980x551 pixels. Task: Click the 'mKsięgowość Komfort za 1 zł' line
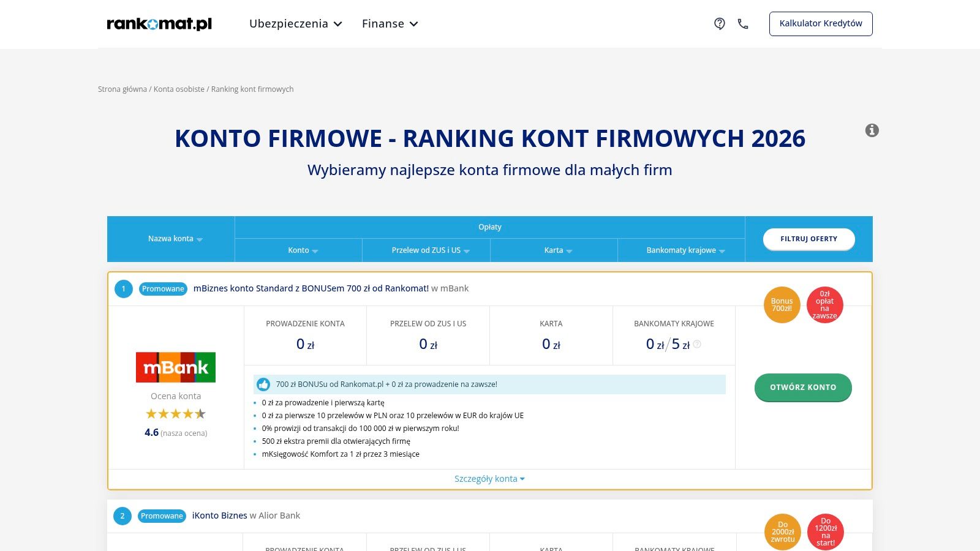tap(341, 454)
